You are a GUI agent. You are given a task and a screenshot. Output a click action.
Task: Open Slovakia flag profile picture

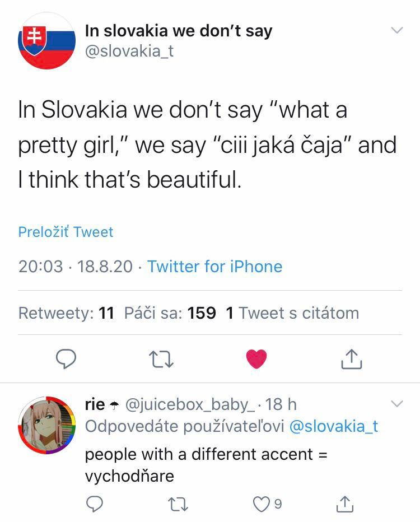46,41
